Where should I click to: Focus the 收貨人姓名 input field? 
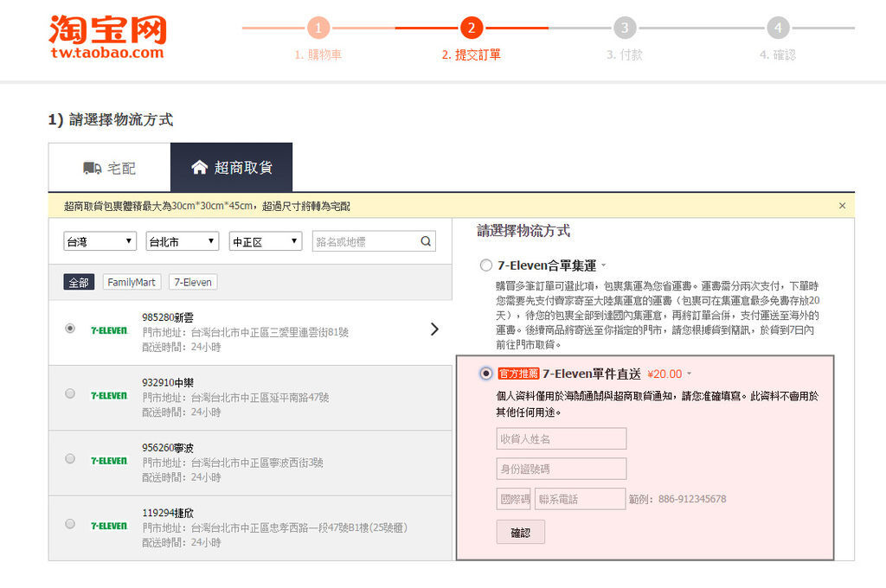coord(561,438)
